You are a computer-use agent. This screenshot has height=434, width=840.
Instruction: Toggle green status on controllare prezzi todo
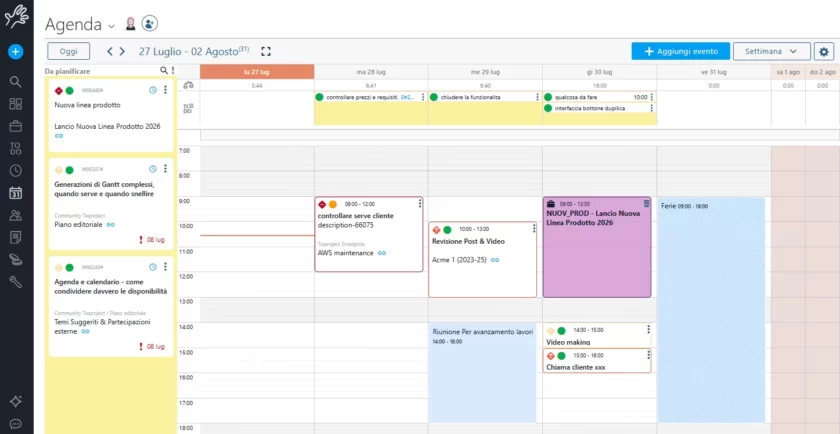point(320,97)
